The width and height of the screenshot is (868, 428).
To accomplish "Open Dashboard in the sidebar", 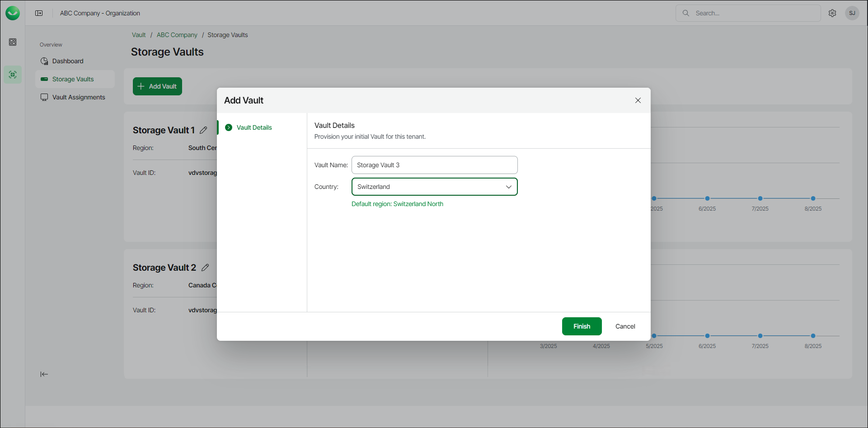I will coord(68,61).
